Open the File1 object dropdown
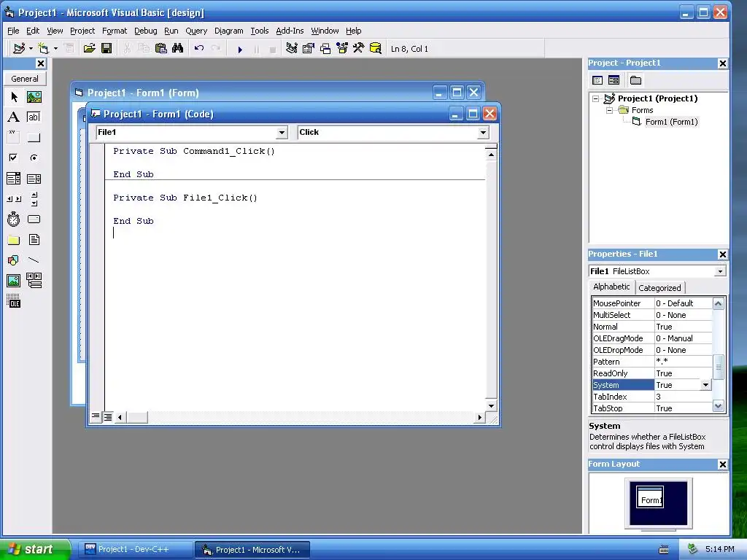The width and height of the screenshot is (747, 560). coord(282,133)
